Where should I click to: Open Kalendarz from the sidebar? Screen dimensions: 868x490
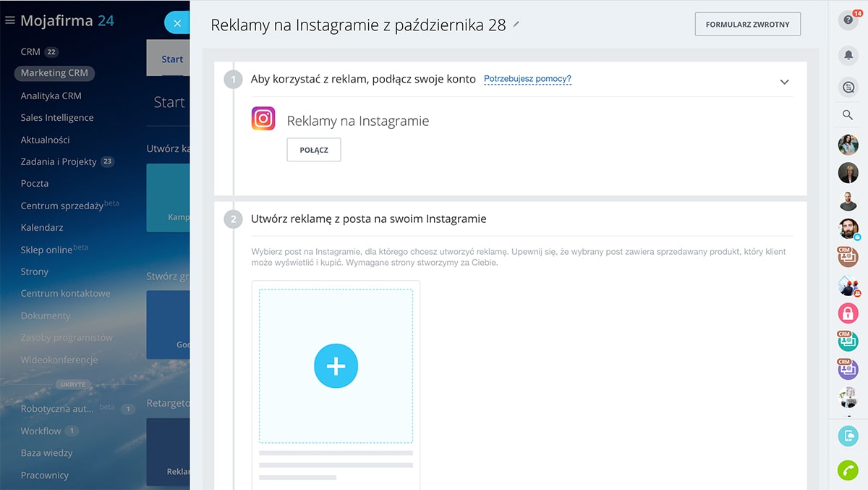tap(42, 227)
